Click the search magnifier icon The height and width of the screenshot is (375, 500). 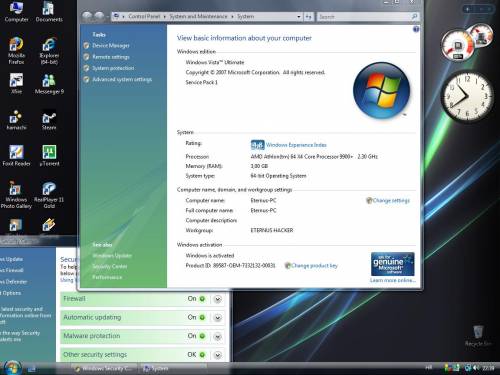click(414, 16)
